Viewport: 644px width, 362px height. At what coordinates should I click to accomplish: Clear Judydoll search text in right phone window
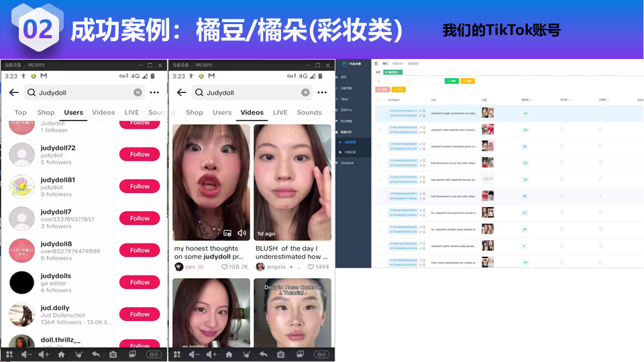point(305,93)
